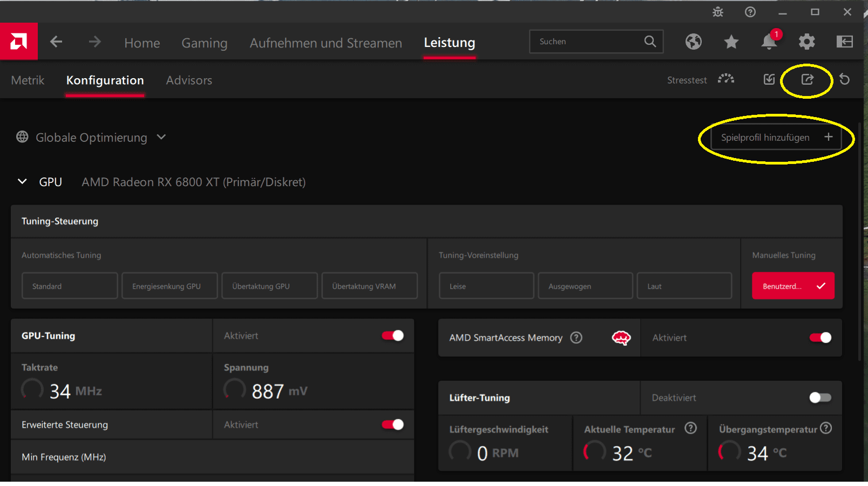Choose the Laut tuning preset
The width and height of the screenshot is (868, 486).
click(684, 286)
